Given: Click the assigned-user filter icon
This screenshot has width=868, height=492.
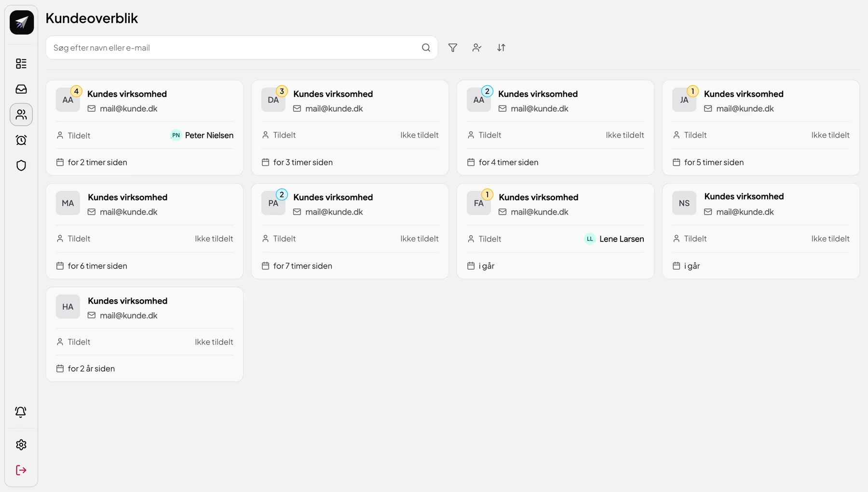Looking at the screenshot, I should click(477, 48).
